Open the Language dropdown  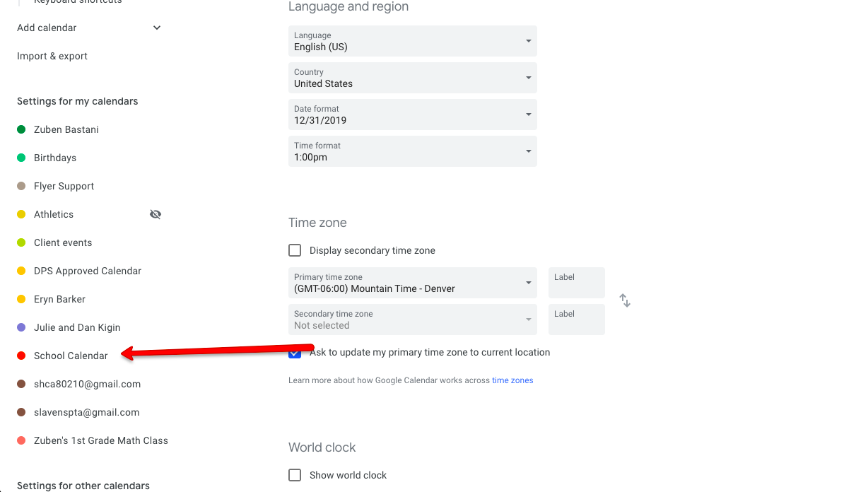412,41
